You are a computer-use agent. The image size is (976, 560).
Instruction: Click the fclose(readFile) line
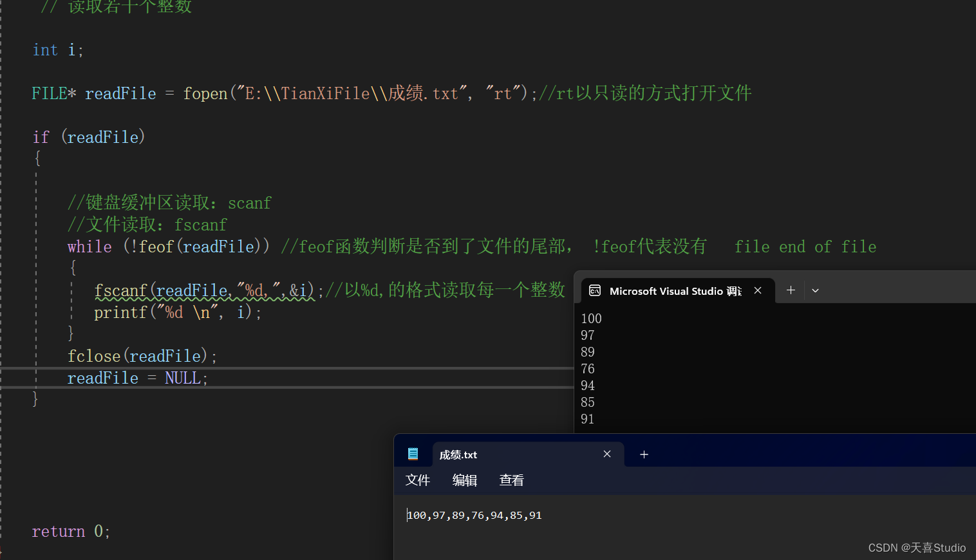pos(142,356)
